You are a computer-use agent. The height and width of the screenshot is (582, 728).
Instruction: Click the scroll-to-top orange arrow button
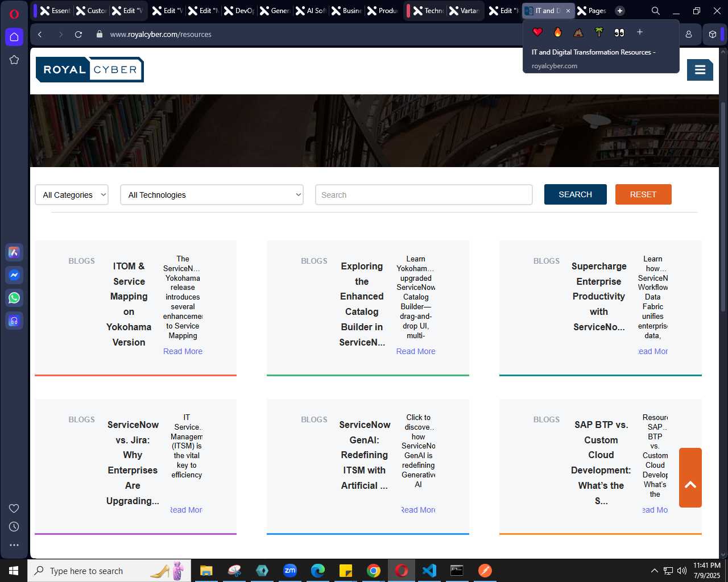(x=690, y=477)
